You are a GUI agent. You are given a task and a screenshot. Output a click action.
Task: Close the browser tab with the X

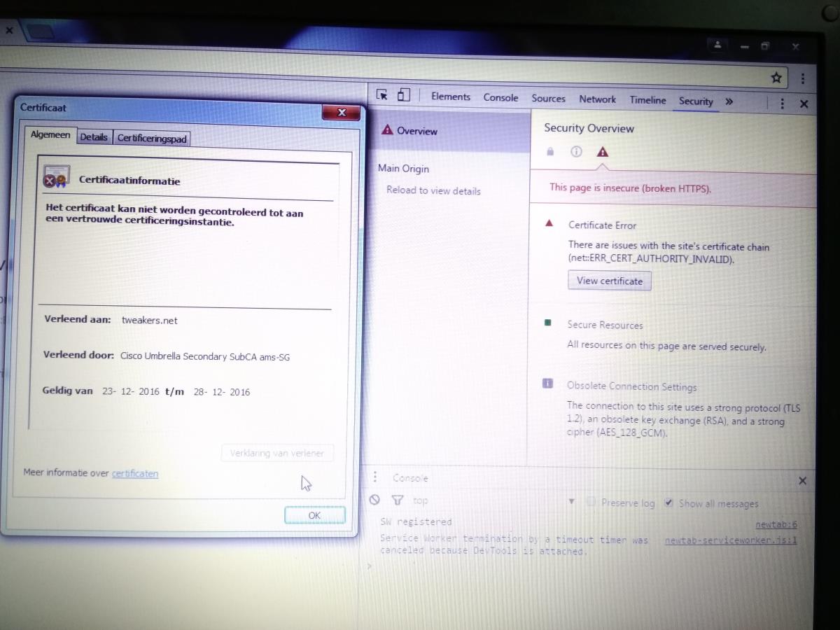point(9,30)
